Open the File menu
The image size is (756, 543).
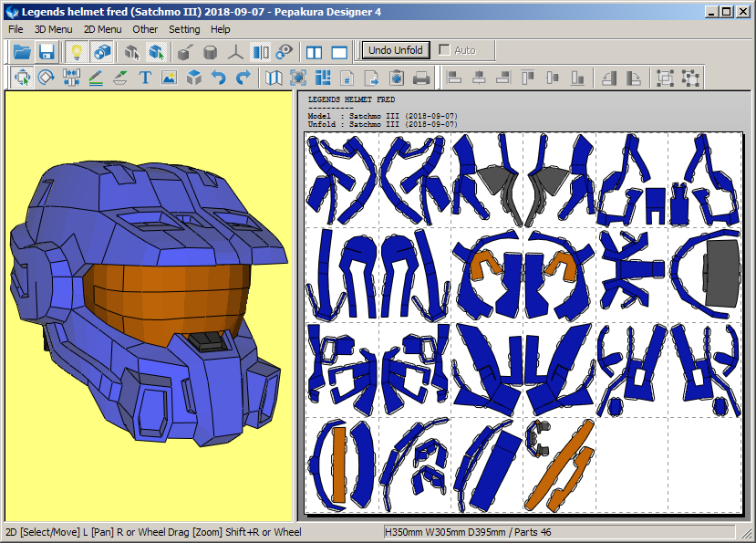click(x=16, y=29)
